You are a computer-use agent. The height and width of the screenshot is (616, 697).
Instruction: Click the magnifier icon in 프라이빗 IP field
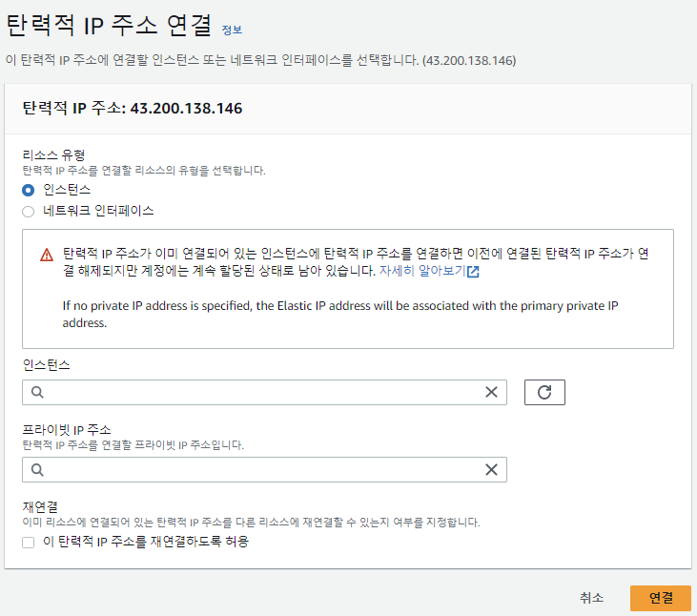point(37,469)
